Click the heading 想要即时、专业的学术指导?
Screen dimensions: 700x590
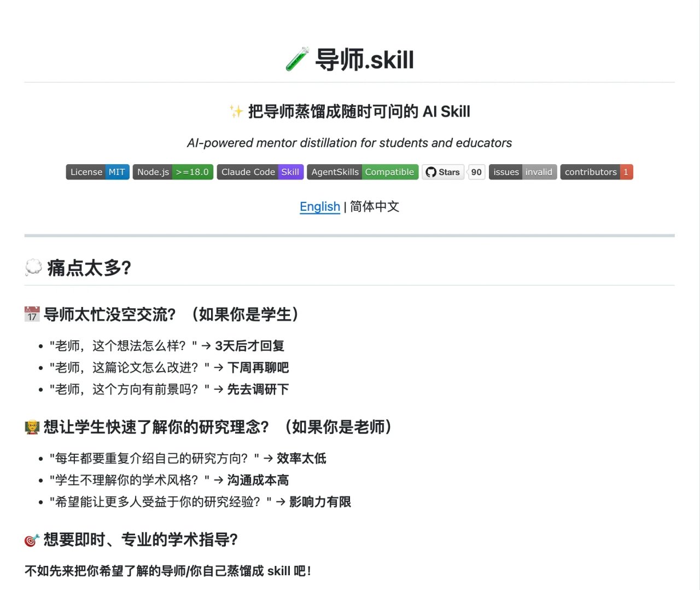141,540
